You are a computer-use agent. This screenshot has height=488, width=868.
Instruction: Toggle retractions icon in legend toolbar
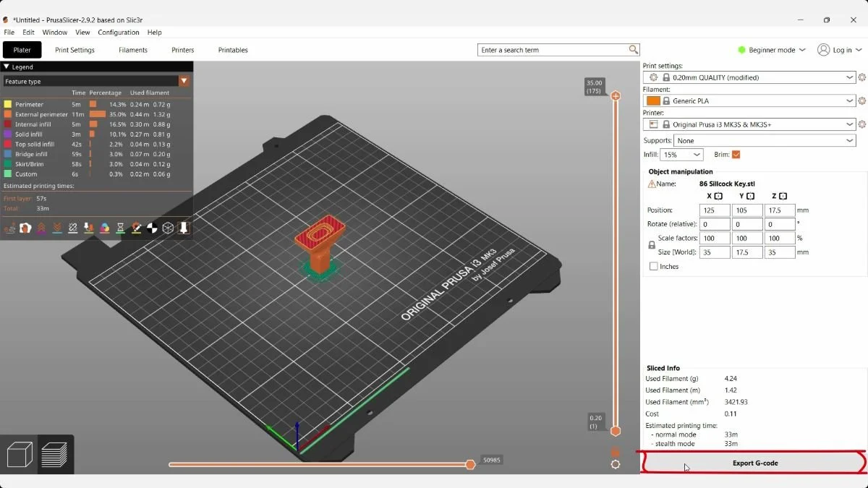(x=41, y=228)
